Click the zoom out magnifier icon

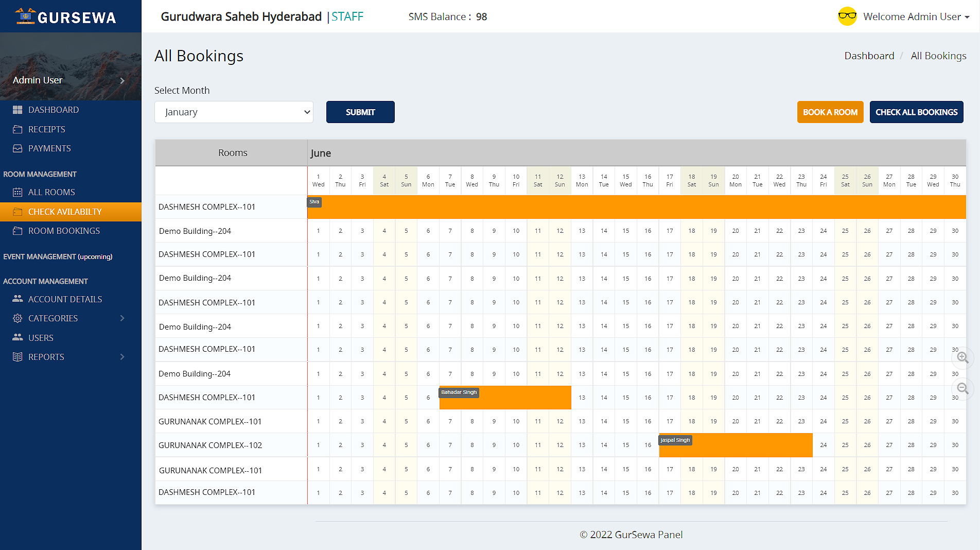tap(962, 389)
